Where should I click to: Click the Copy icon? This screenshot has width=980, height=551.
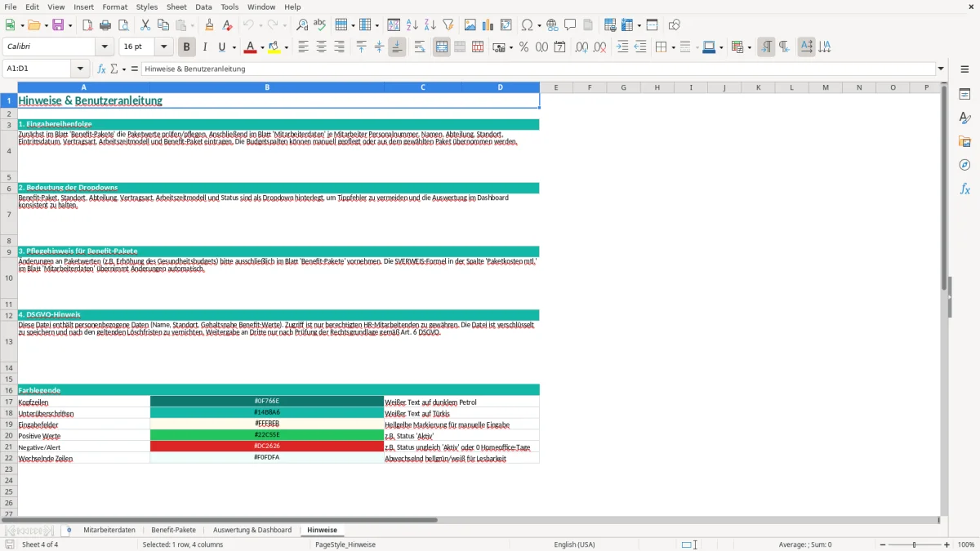[x=163, y=25]
